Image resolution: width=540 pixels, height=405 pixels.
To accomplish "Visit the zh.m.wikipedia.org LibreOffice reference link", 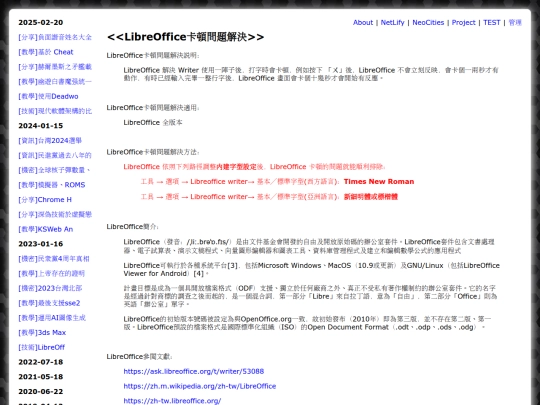I will 200,386.
